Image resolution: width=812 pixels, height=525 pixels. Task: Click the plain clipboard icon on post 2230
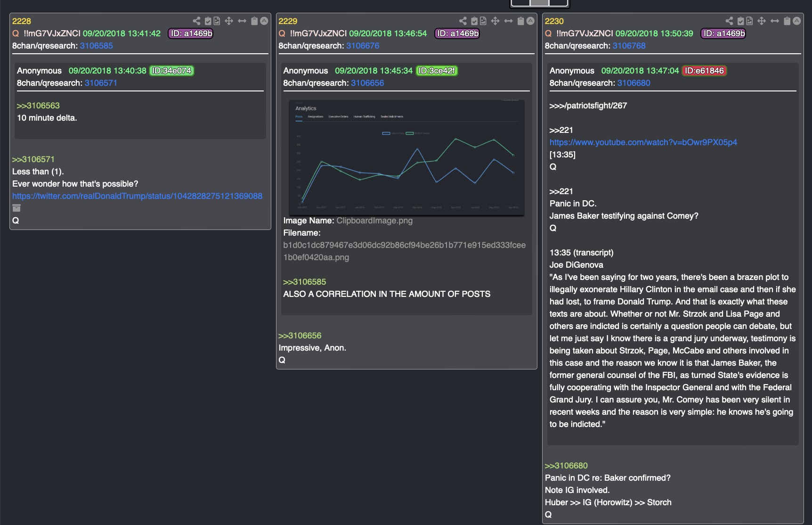(x=787, y=21)
